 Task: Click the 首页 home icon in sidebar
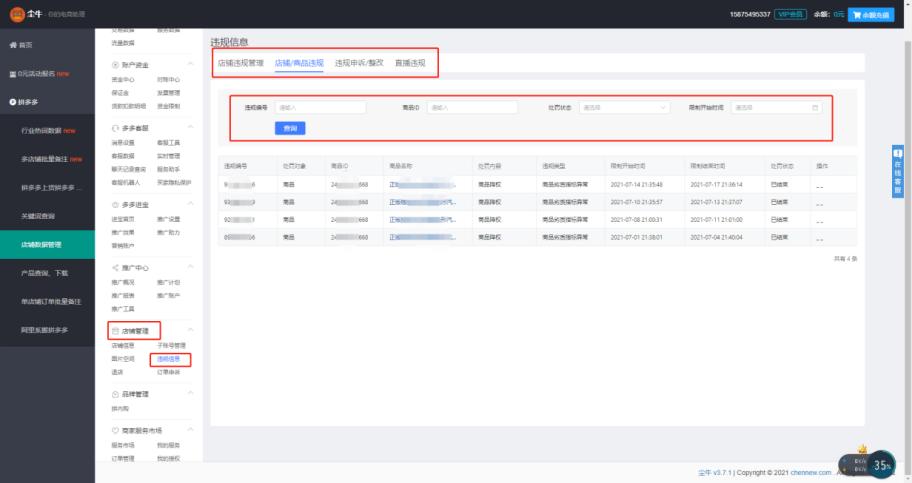(12, 46)
